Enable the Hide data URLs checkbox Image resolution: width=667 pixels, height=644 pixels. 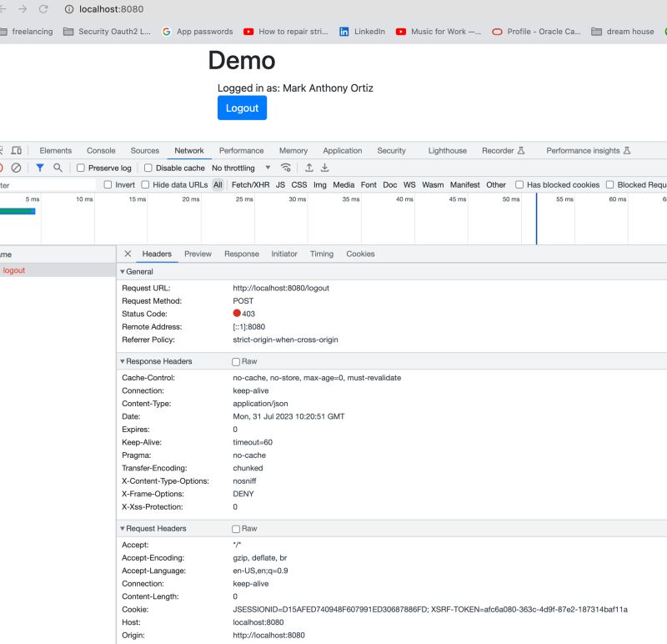click(145, 184)
